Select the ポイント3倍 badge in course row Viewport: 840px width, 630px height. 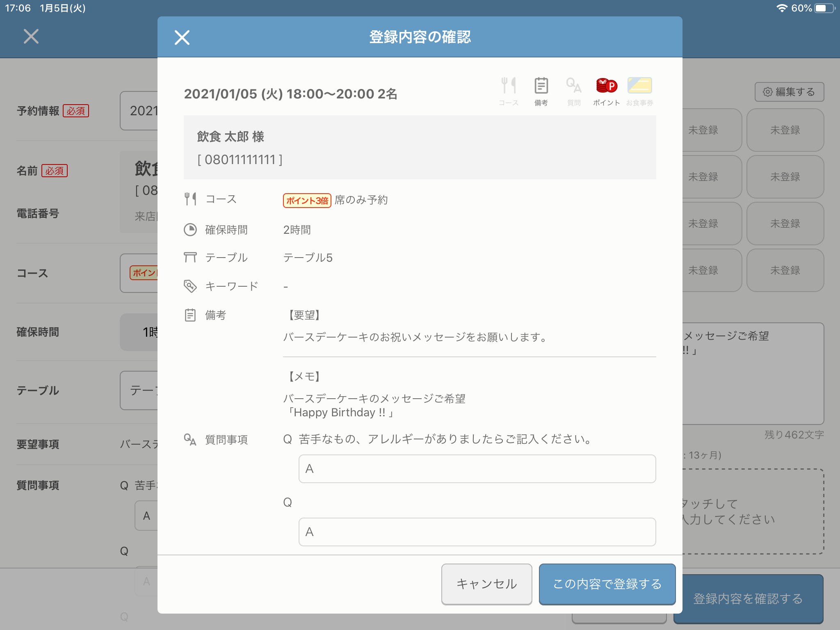[307, 200]
